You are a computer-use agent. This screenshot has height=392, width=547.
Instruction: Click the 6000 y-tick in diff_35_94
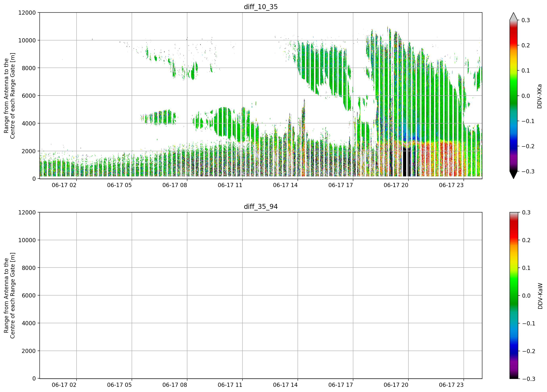point(29,295)
